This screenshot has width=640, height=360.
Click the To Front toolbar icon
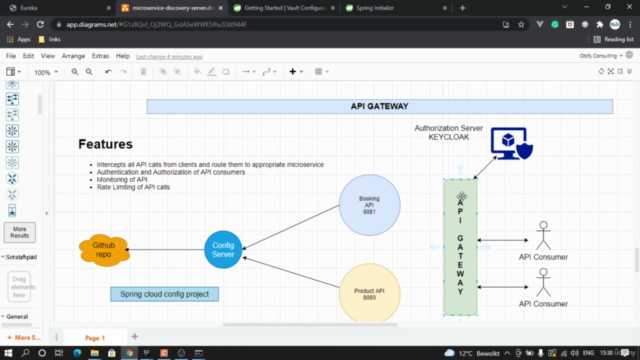point(163,72)
